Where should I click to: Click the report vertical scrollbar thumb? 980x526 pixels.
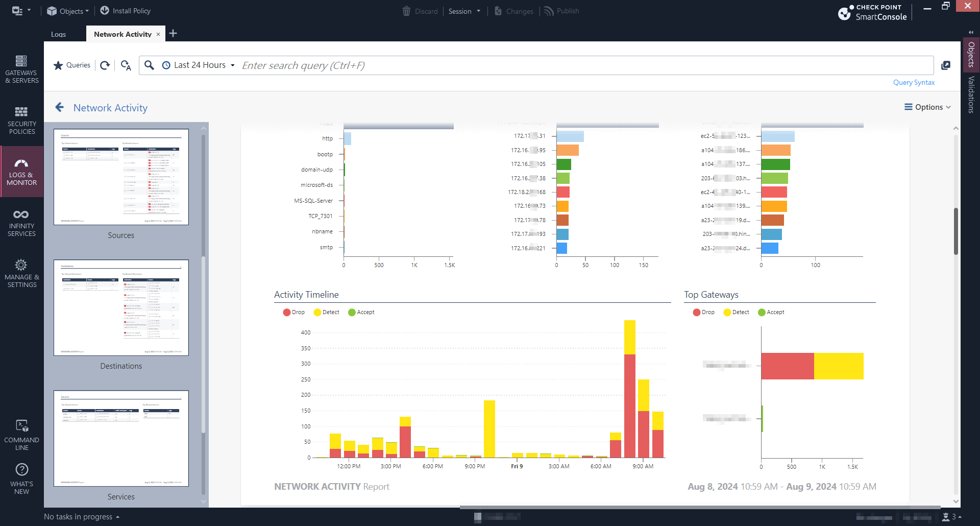pyautogui.click(x=956, y=231)
